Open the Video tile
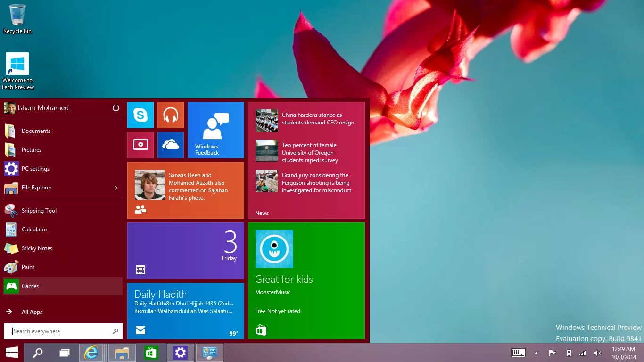 pos(140,145)
